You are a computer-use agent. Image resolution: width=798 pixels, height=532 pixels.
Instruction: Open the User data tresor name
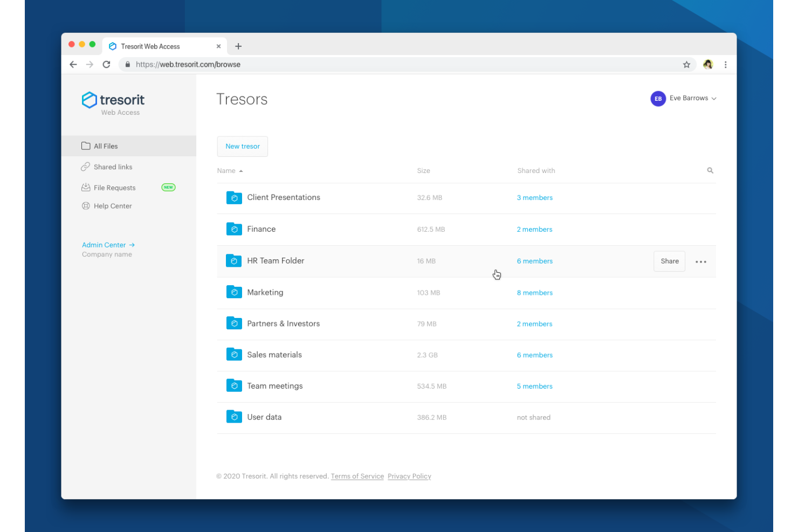coord(264,417)
